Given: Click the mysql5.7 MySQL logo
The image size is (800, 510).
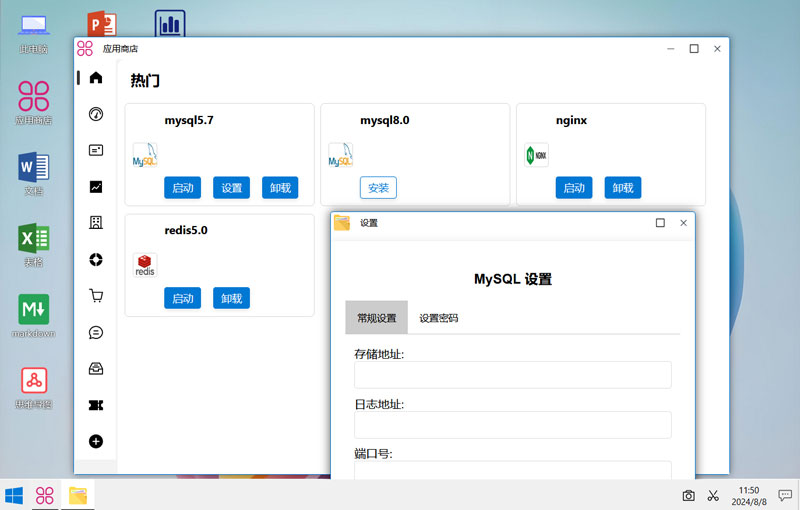Looking at the screenshot, I should (x=145, y=155).
